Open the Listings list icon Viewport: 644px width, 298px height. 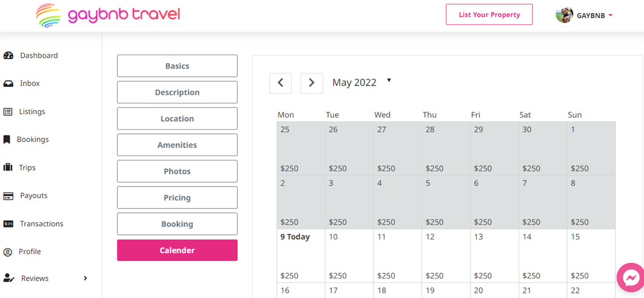coord(8,111)
